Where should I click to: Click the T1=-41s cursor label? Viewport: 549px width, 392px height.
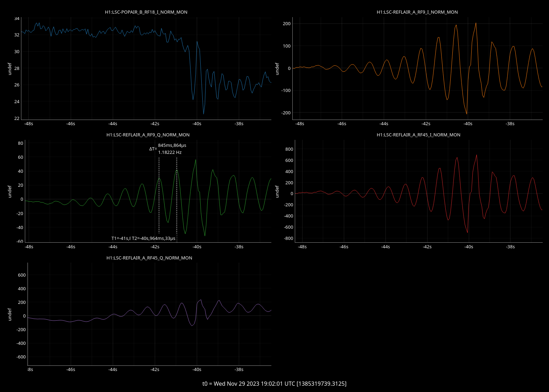click(x=120, y=238)
